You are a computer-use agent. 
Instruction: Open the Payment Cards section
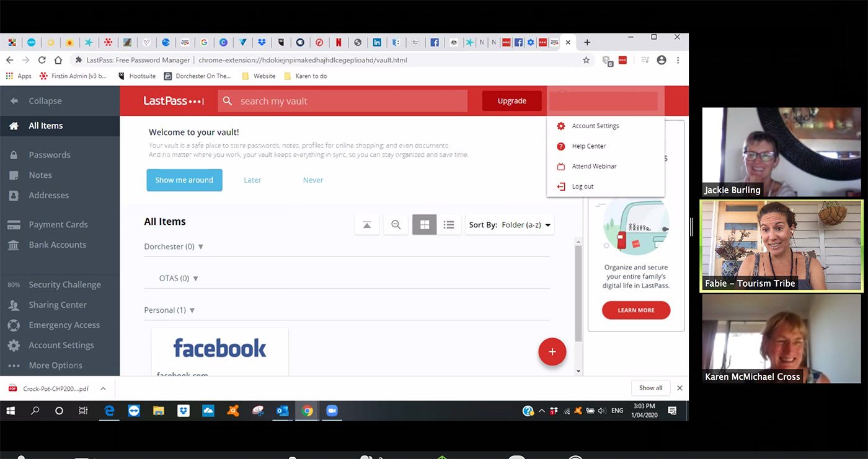point(48,224)
